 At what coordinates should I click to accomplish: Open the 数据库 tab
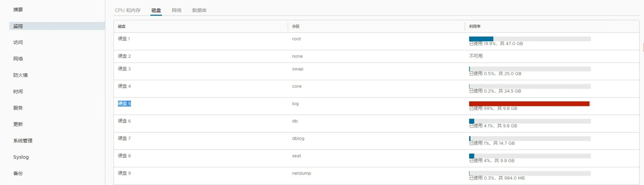click(x=200, y=10)
